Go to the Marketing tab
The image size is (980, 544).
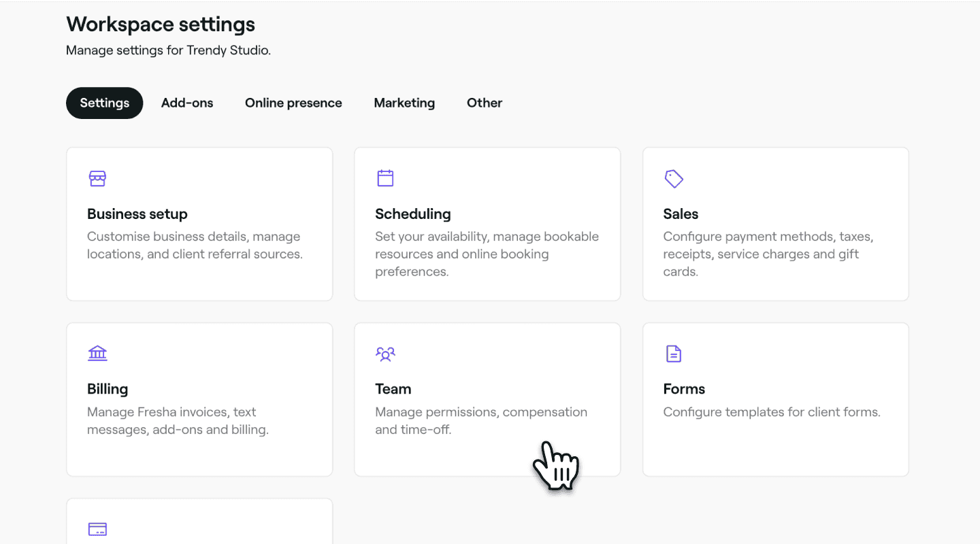tap(404, 103)
